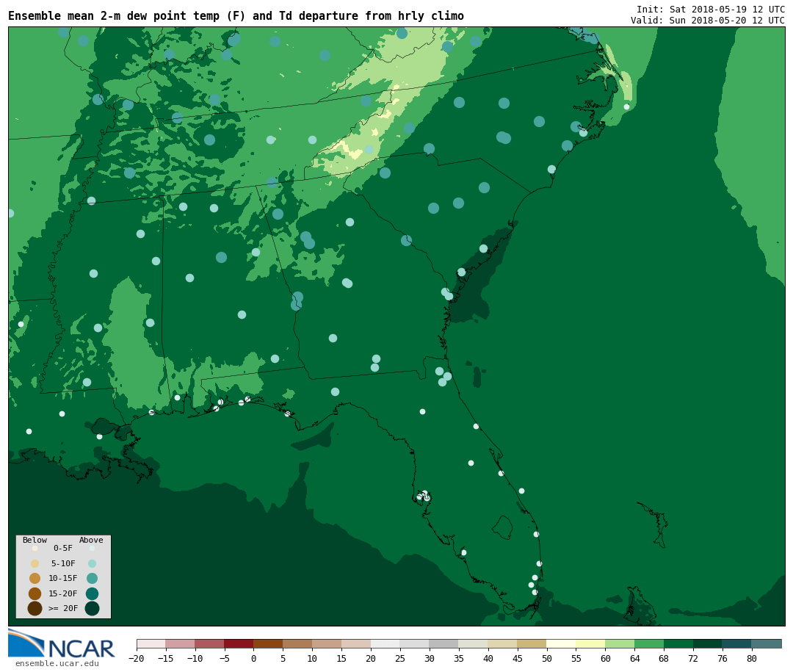
Task: Click the 'Valid: Sun 2018-05-20 12 UTC' line
Action: pyautogui.click(x=708, y=21)
